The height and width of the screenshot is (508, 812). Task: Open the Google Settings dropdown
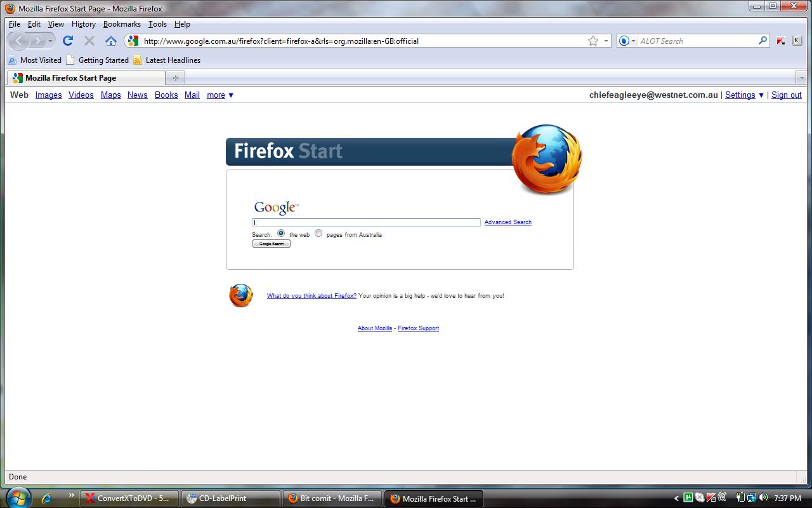(745, 95)
